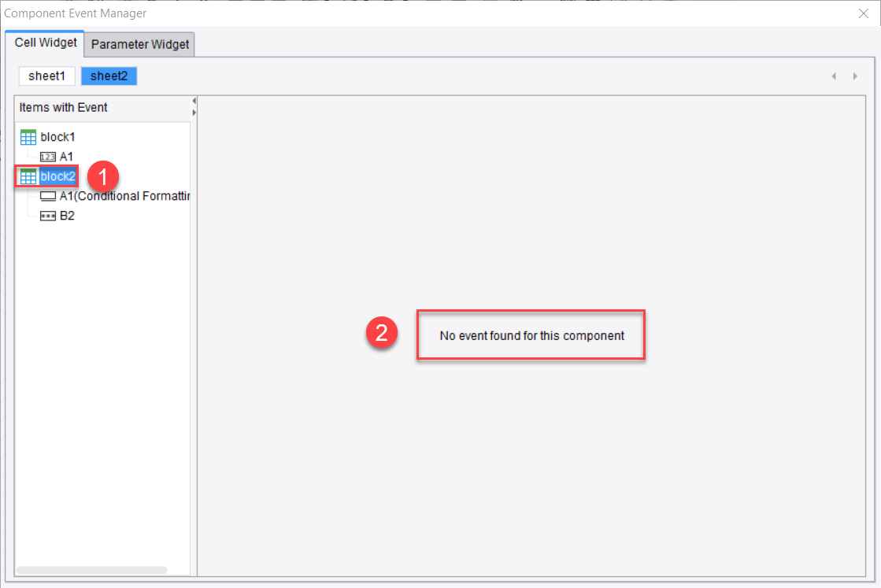Select block2 label in the tree
Screen dimensions: 881x588
click(x=57, y=176)
